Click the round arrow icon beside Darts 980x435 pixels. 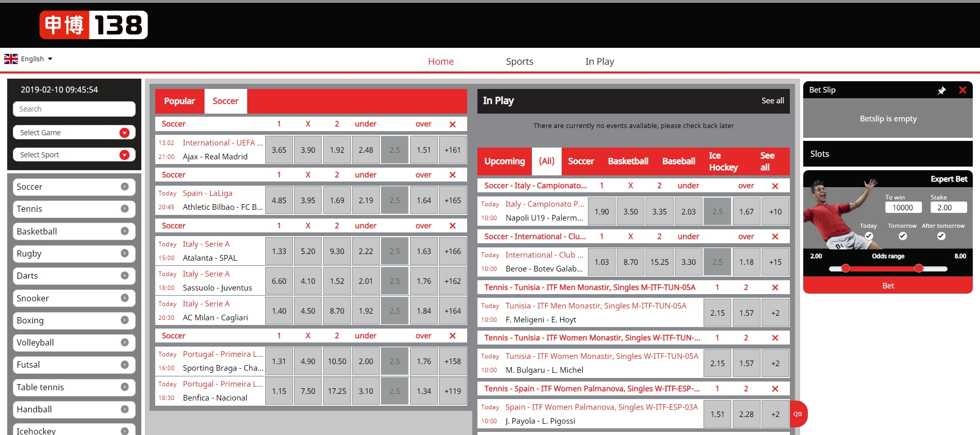tap(124, 276)
